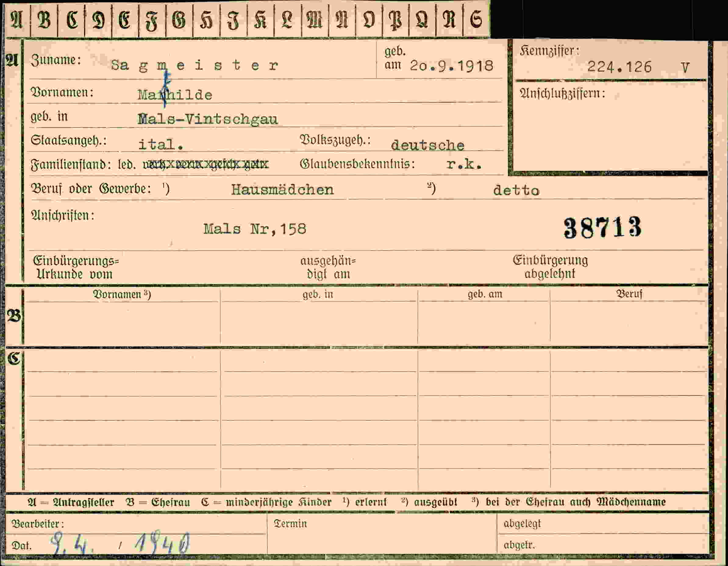Click the "Anschlußziffern:" label
The height and width of the screenshot is (566, 728).
pos(562,93)
